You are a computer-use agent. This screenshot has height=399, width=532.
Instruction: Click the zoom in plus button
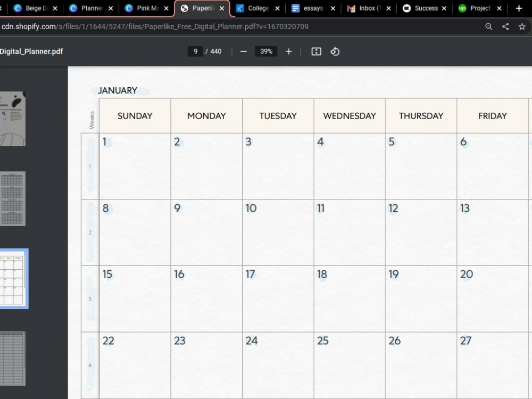288,52
